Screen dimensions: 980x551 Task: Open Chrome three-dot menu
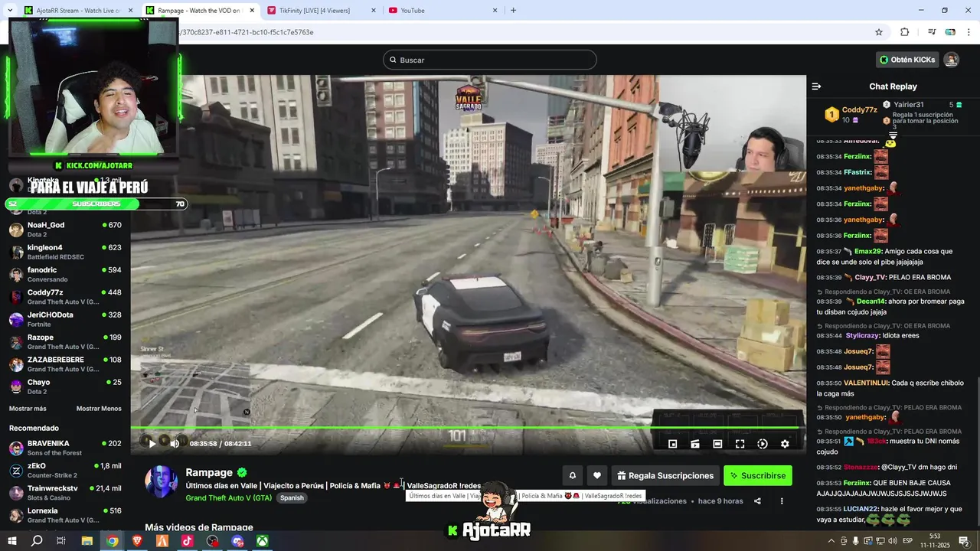coord(969,32)
